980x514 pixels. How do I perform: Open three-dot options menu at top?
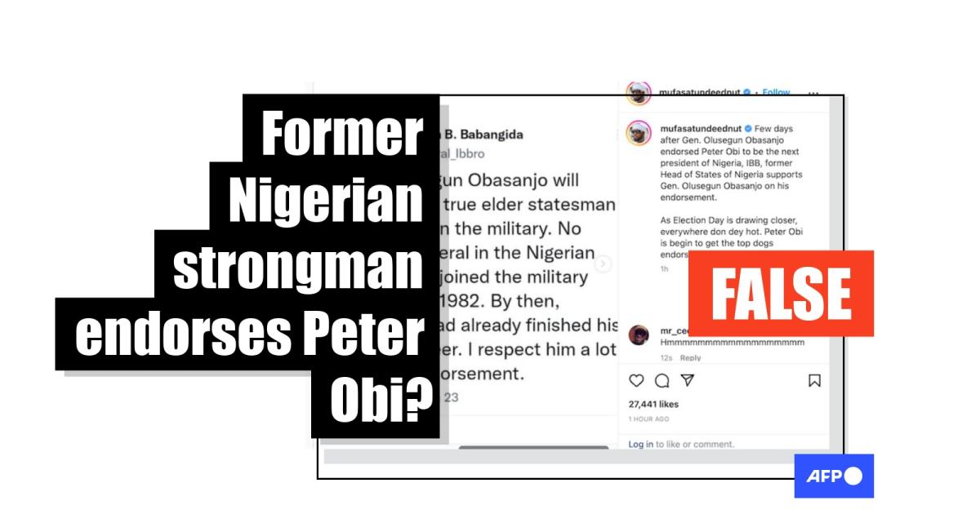pos(813,93)
